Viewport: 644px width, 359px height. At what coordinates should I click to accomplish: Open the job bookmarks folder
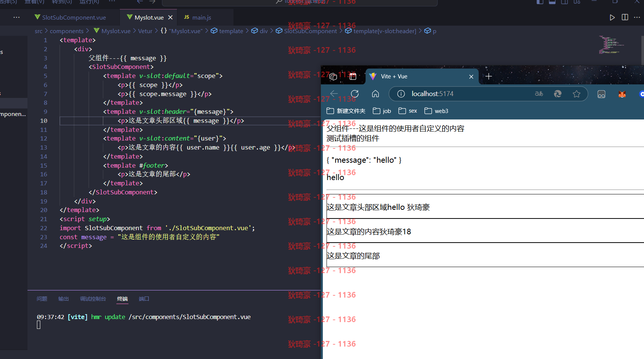(382, 111)
